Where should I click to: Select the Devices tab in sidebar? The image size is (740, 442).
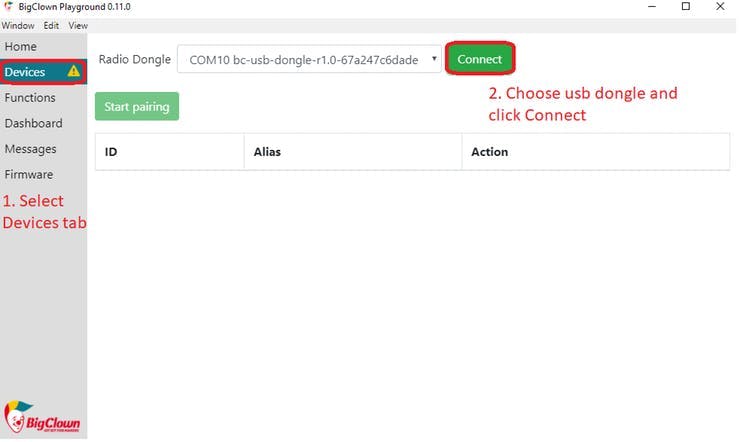tap(25, 72)
